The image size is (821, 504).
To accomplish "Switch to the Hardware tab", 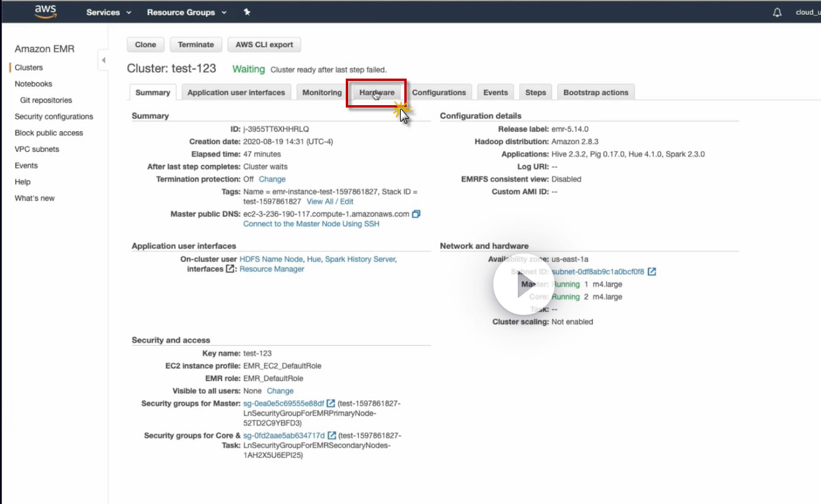I will (x=377, y=93).
